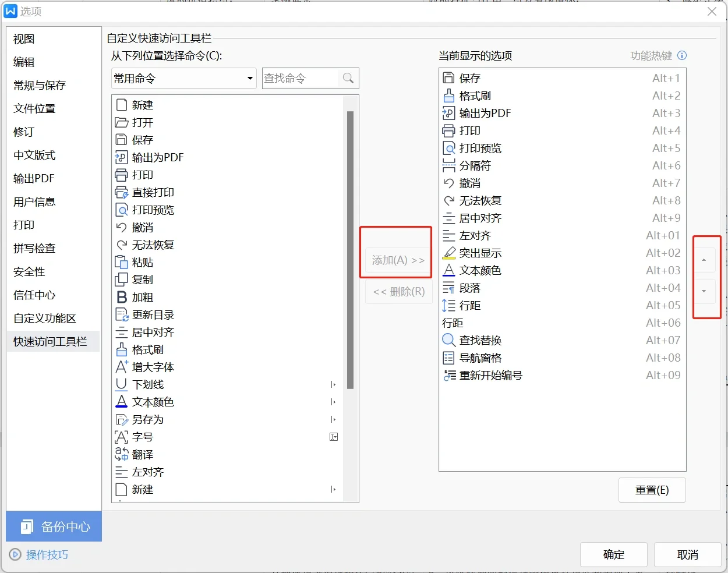Screen dimensions: 728x573
Task: Click the 操作技巧 play-circle icon
Action: pyautogui.click(x=16, y=554)
